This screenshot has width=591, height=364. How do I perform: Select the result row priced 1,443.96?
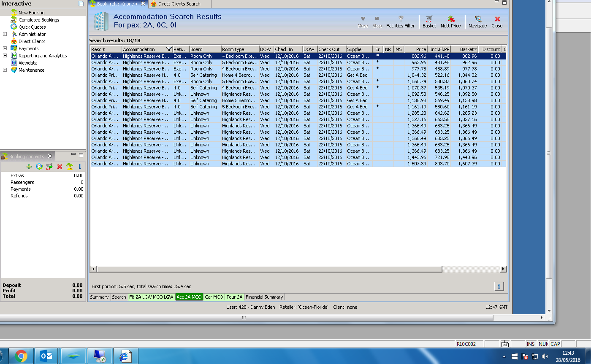pos(298,157)
